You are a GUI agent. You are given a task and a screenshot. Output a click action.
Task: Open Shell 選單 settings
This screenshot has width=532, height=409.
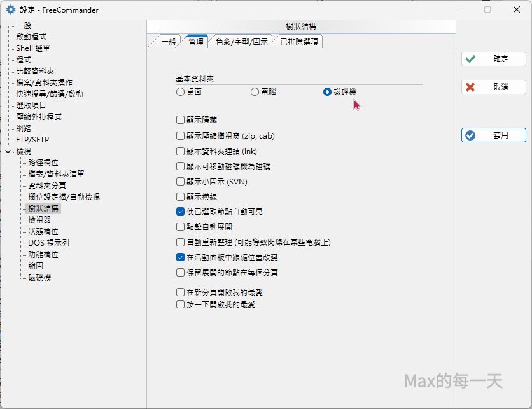point(33,48)
